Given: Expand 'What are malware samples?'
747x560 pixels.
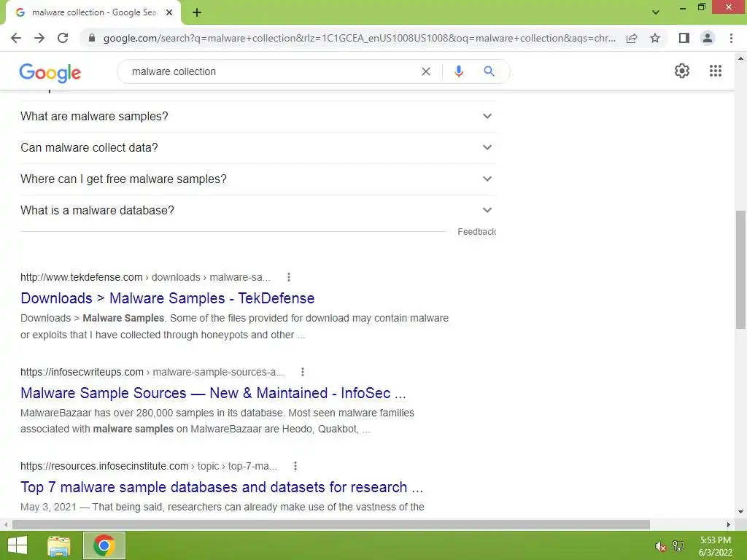Looking at the screenshot, I should tap(258, 116).
